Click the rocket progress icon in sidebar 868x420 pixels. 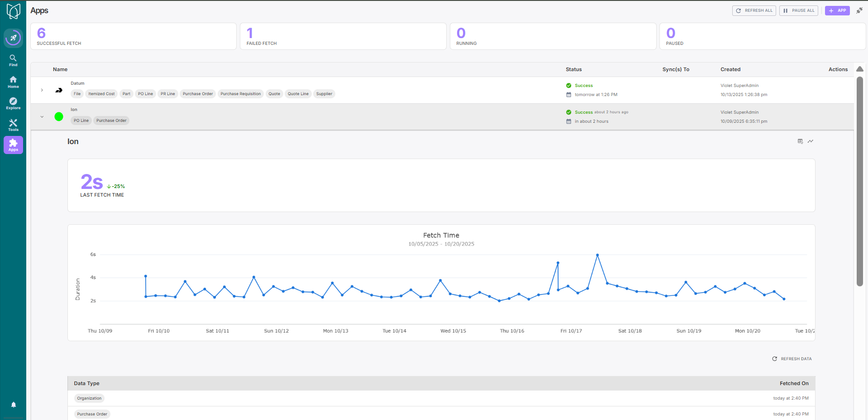click(x=13, y=38)
